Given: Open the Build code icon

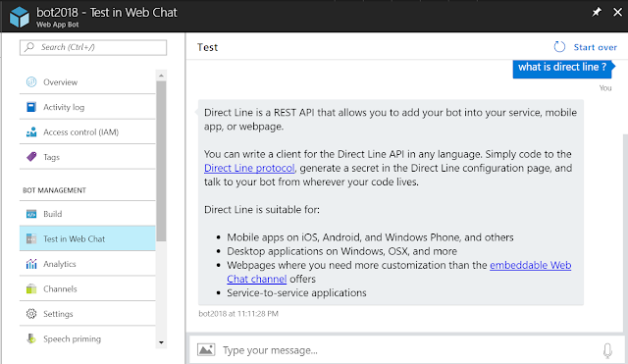Looking at the screenshot, I should pyautogui.click(x=31, y=214).
